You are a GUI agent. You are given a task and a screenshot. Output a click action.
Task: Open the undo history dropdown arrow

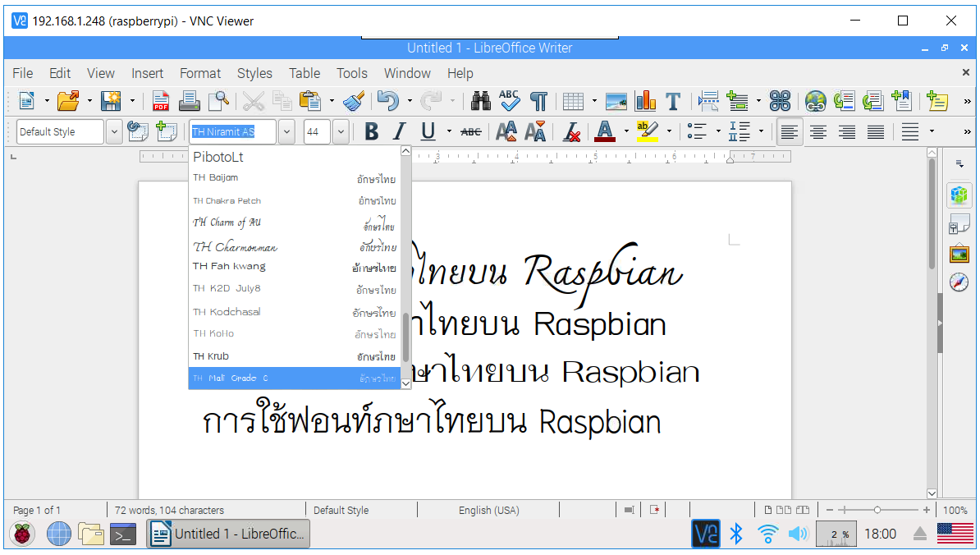pyautogui.click(x=410, y=101)
